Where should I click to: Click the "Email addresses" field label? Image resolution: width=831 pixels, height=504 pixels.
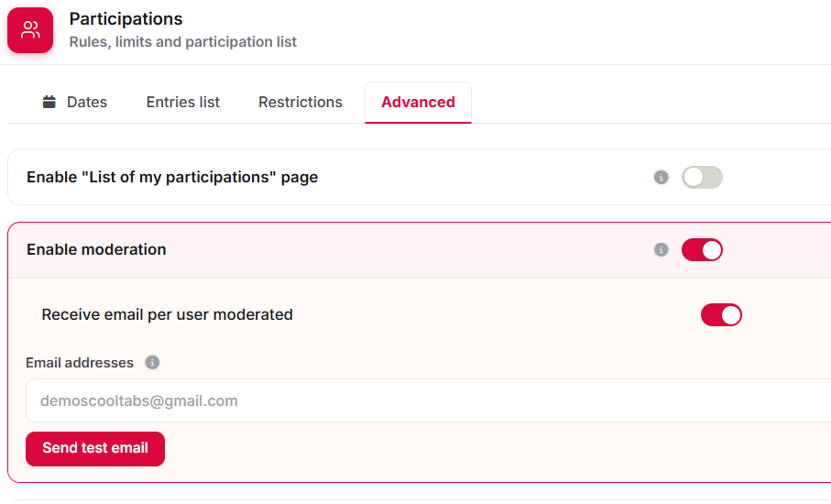80,363
